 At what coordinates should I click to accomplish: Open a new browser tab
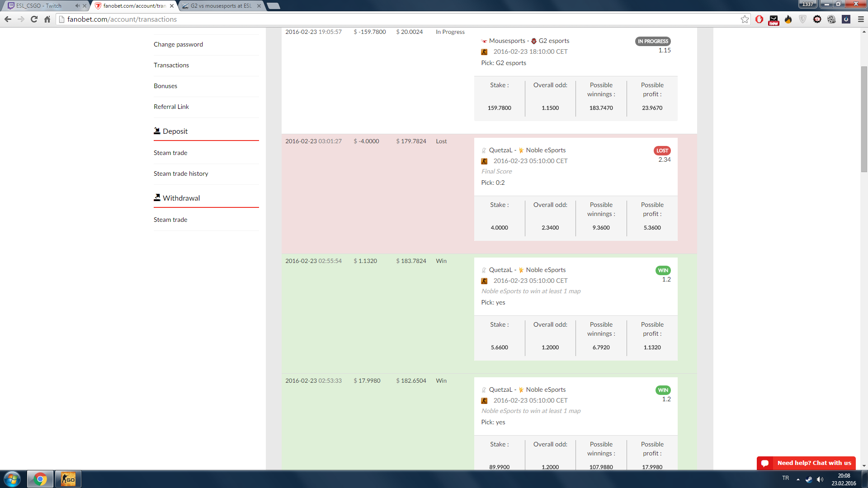[x=273, y=6]
